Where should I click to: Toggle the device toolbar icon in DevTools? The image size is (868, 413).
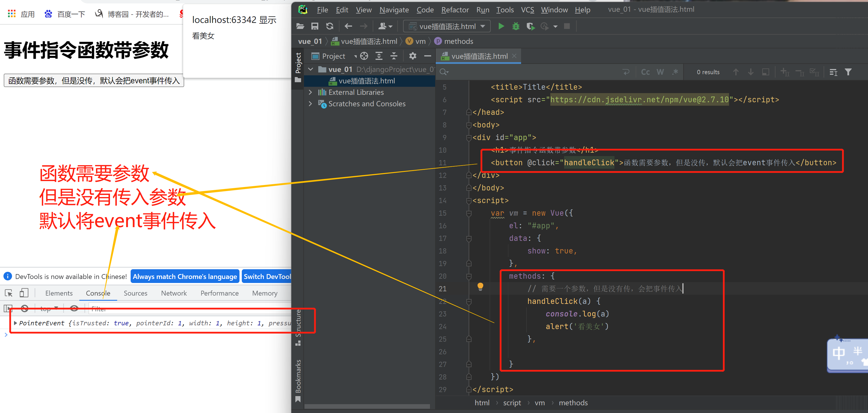[x=23, y=293]
